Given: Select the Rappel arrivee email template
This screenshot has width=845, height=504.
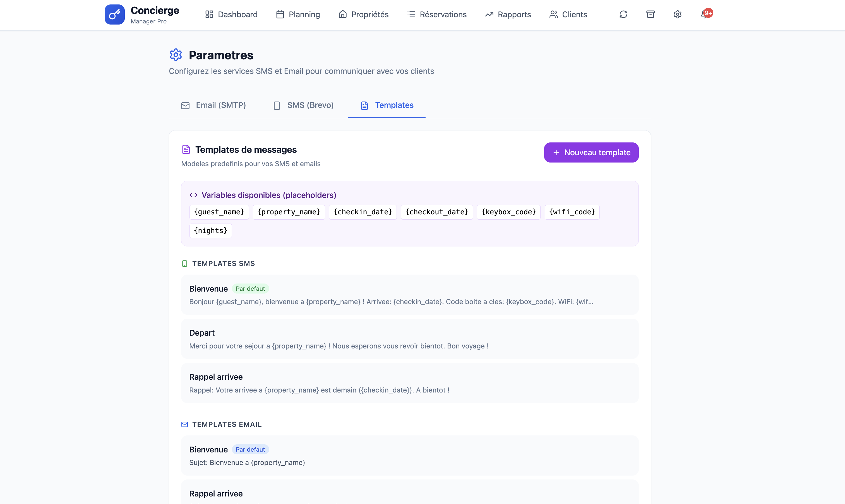Looking at the screenshot, I should [410, 493].
